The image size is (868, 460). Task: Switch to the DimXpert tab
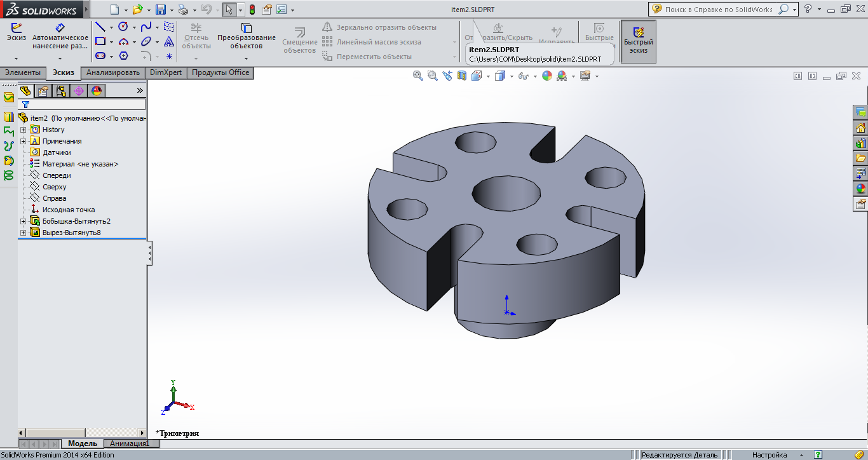click(x=166, y=72)
